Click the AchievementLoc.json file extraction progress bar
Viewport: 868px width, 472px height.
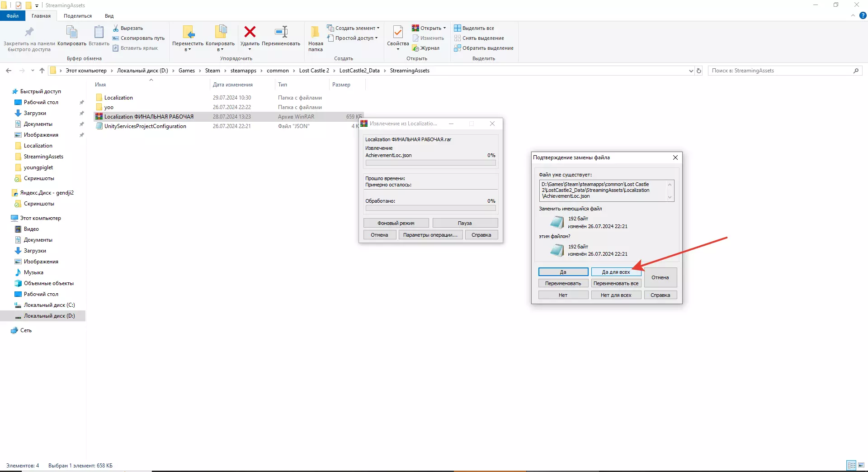pos(430,163)
